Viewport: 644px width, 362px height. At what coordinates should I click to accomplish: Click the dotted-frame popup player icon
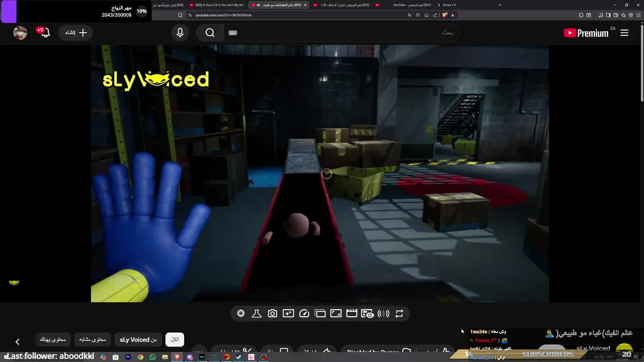320,314
